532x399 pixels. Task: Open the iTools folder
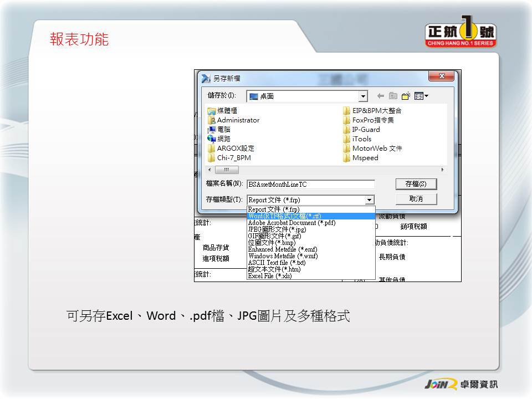pyautogui.click(x=361, y=139)
